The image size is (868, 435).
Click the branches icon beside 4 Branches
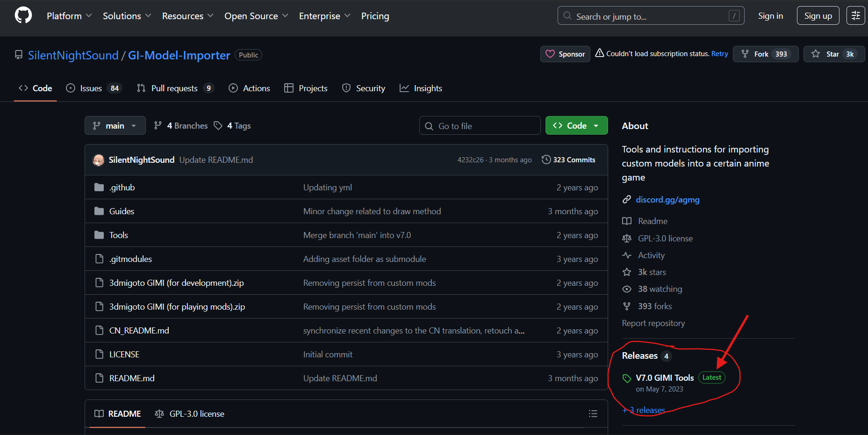pyautogui.click(x=158, y=125)
